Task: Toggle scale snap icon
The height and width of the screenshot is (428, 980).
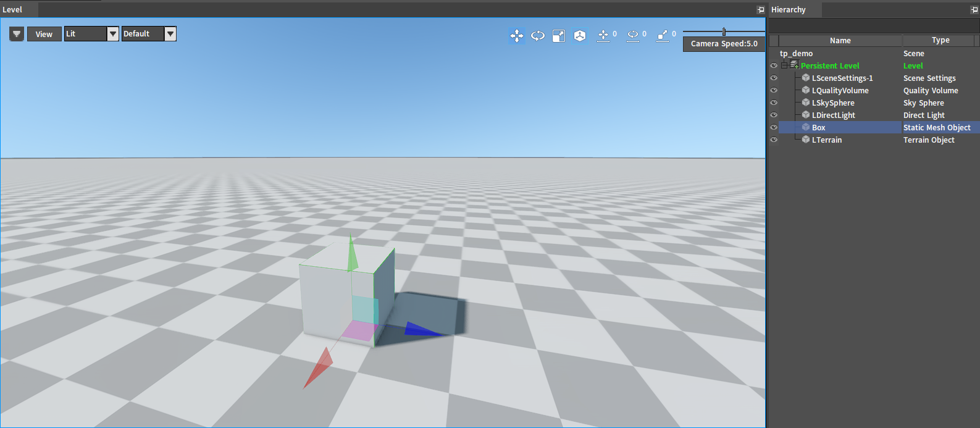Action: tap(663, 36)
